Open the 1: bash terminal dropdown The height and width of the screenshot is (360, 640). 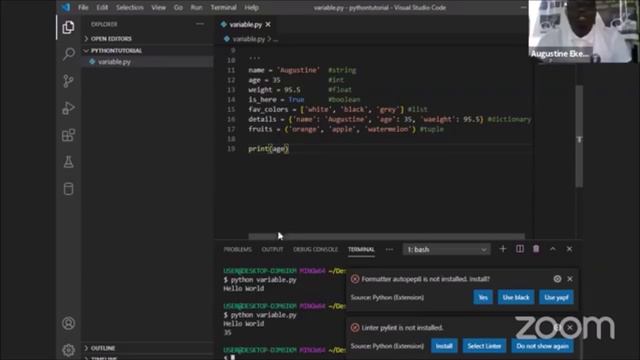[447, 249]
